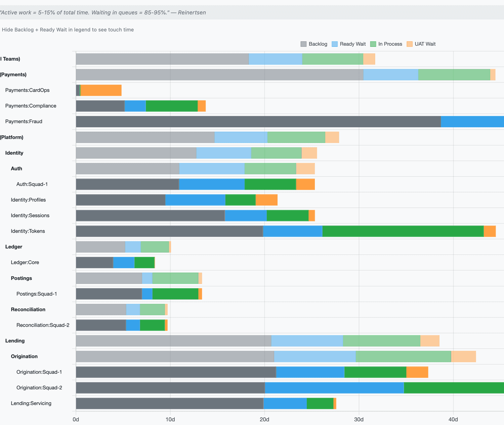Select the Identity:Tokens row label
This screenshot has width=504, height=425.
pyautogui.click(x=28, y=231)
